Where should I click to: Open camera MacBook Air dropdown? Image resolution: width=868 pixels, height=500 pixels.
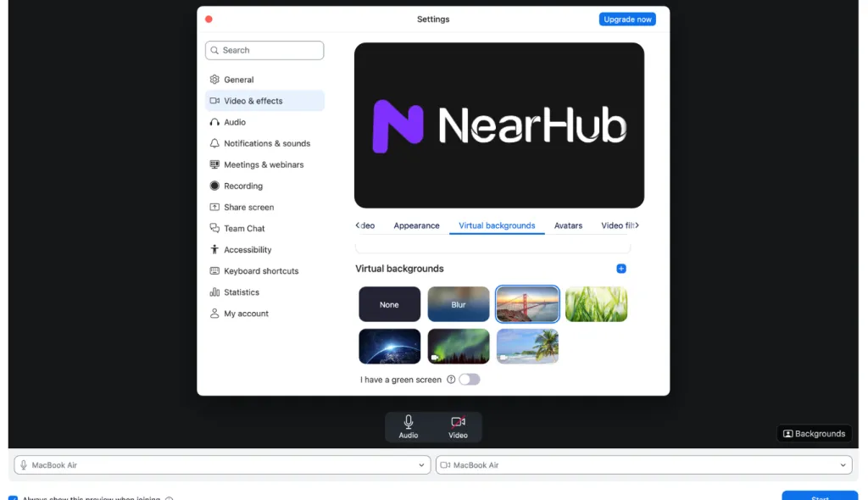coord(644,465)
